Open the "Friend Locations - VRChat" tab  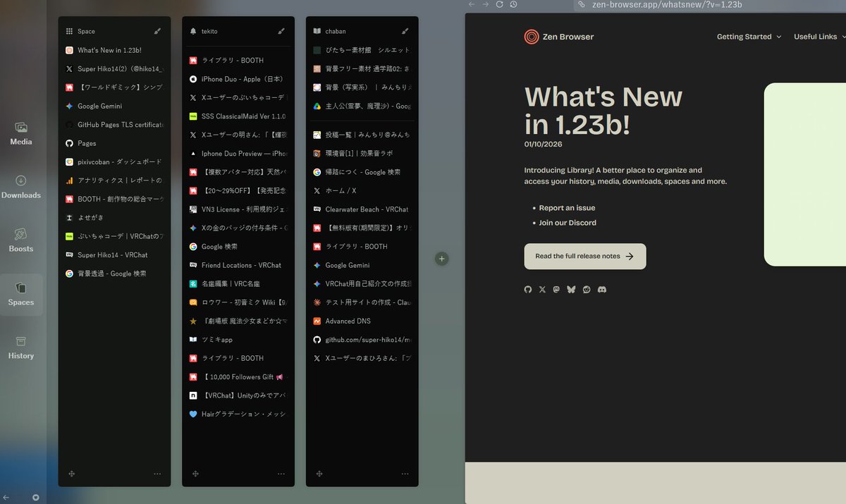pos(238,265)
